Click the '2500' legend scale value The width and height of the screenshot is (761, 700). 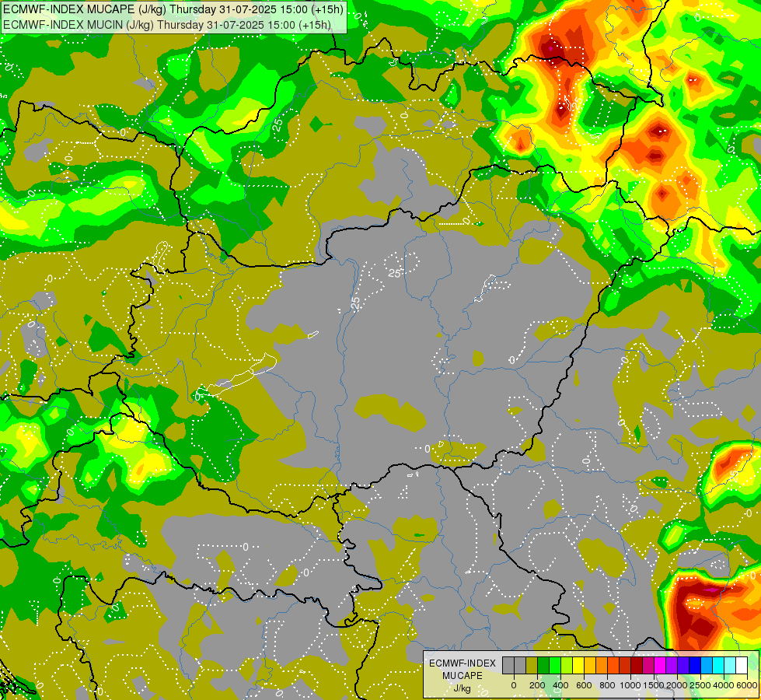point(700,685)
